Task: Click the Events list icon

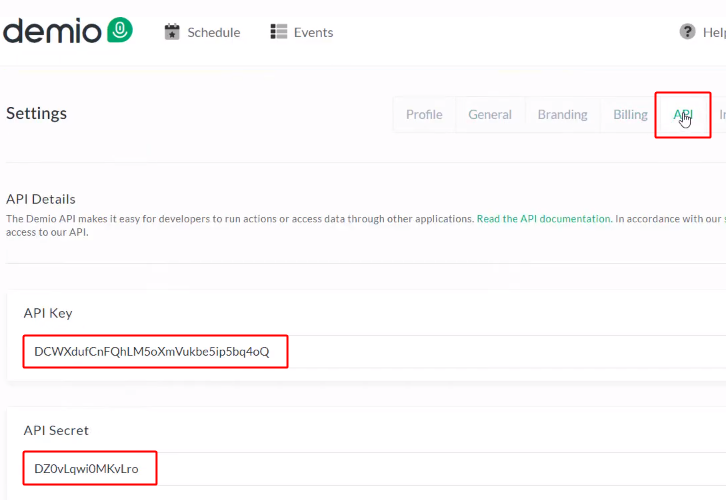Action: (x=279, y=32)
